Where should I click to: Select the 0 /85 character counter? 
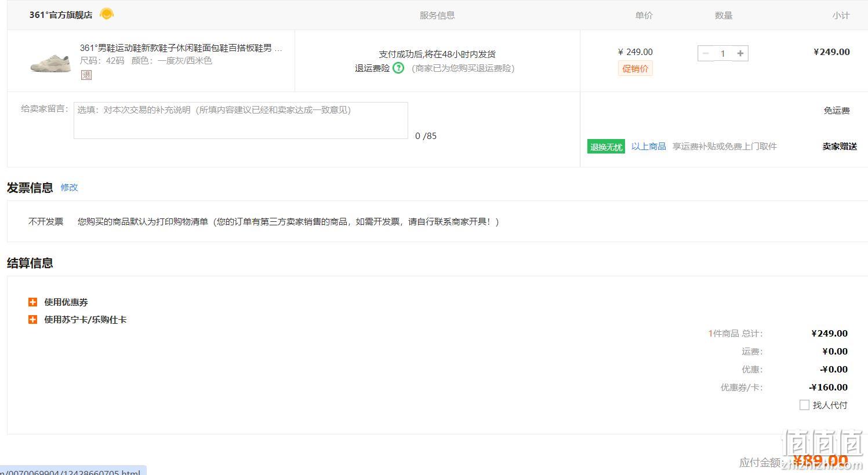426,136
